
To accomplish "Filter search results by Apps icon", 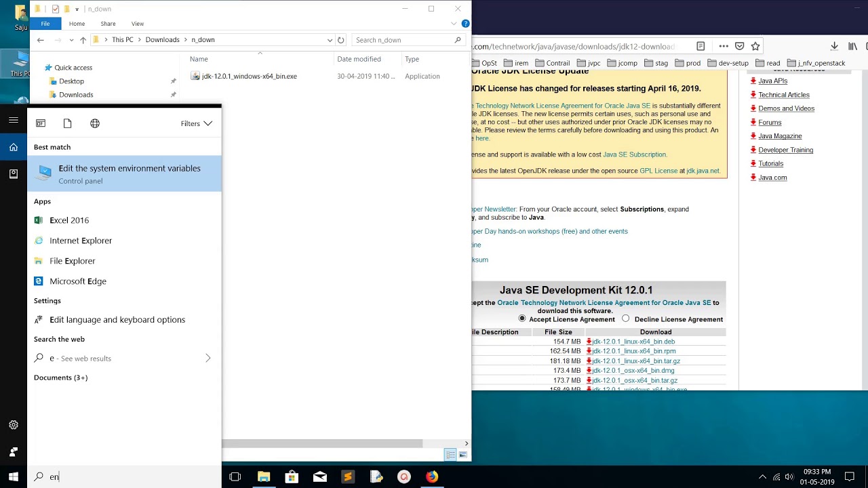I will point(41,123).
